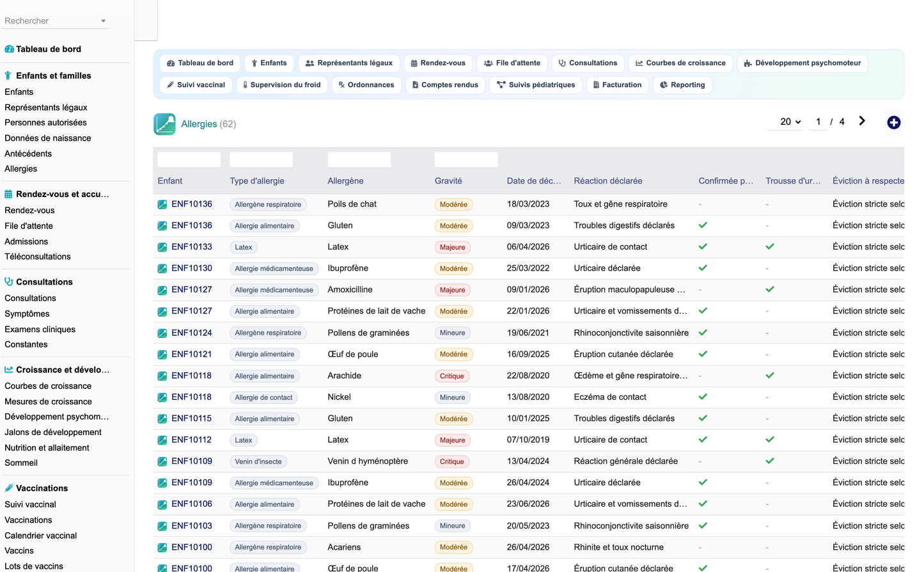Open Suivis pédiatriques top tab
The width and height of the screenshot is (924, 572).
(x=536, y=85)
